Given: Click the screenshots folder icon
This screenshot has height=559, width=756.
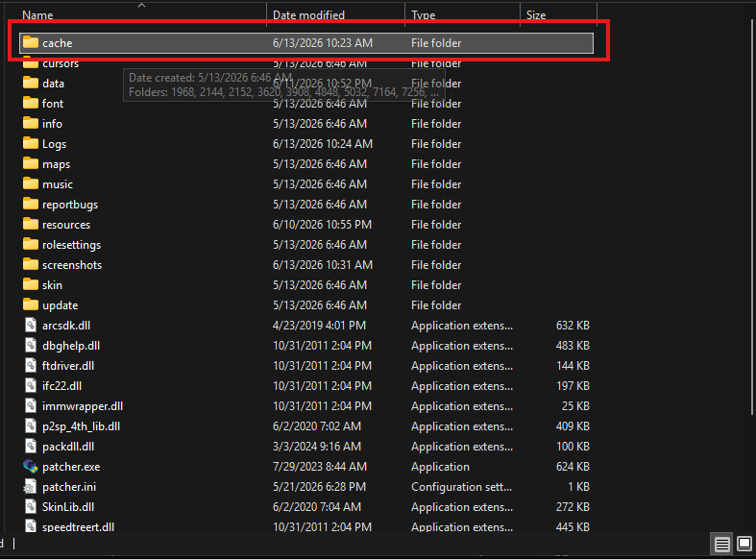Looking at the screenshot, I should click(31, 264).
